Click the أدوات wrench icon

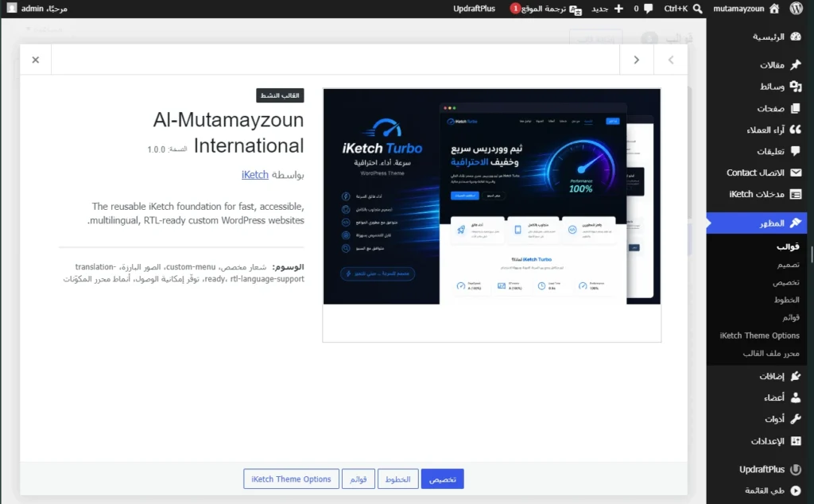tap(795, 419)
